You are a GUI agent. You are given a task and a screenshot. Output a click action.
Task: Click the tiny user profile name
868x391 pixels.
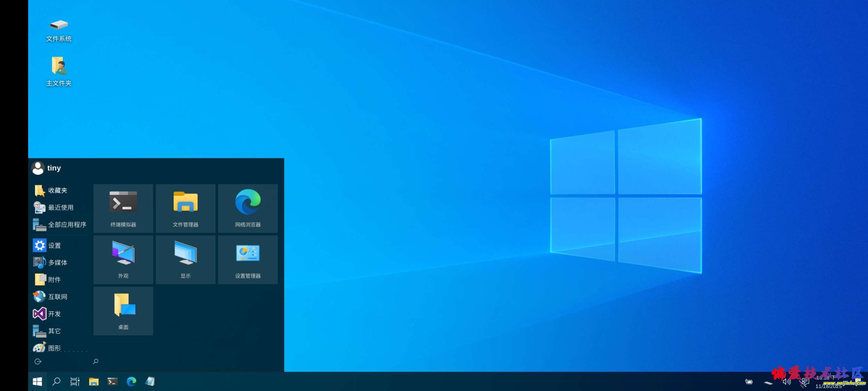53,168
